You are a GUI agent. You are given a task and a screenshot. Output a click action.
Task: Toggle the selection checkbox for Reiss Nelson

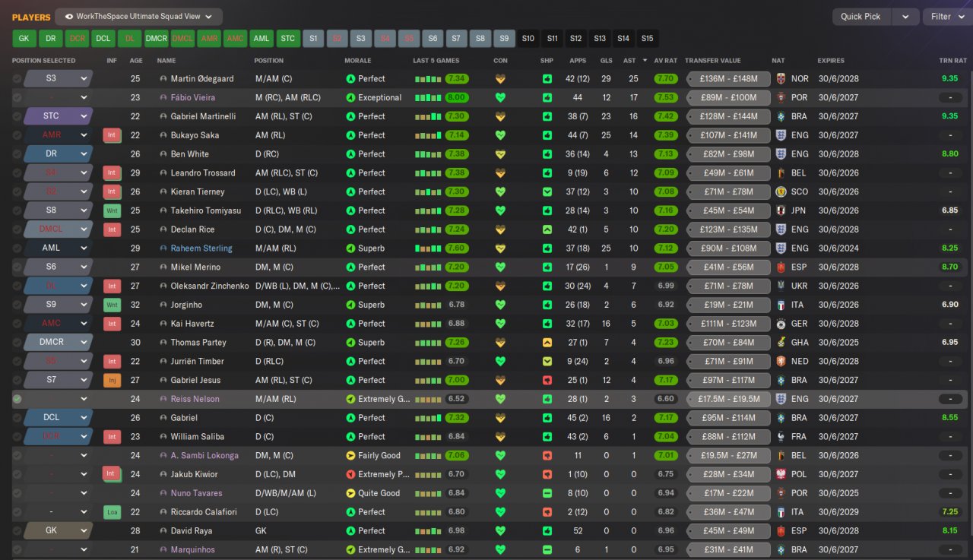(17, 399)
